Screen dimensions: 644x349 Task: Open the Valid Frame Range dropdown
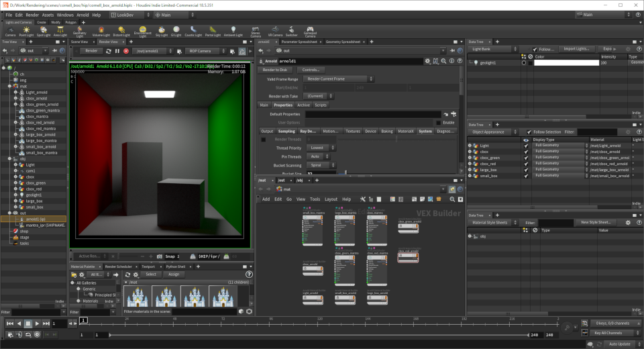tap(338, 79)
